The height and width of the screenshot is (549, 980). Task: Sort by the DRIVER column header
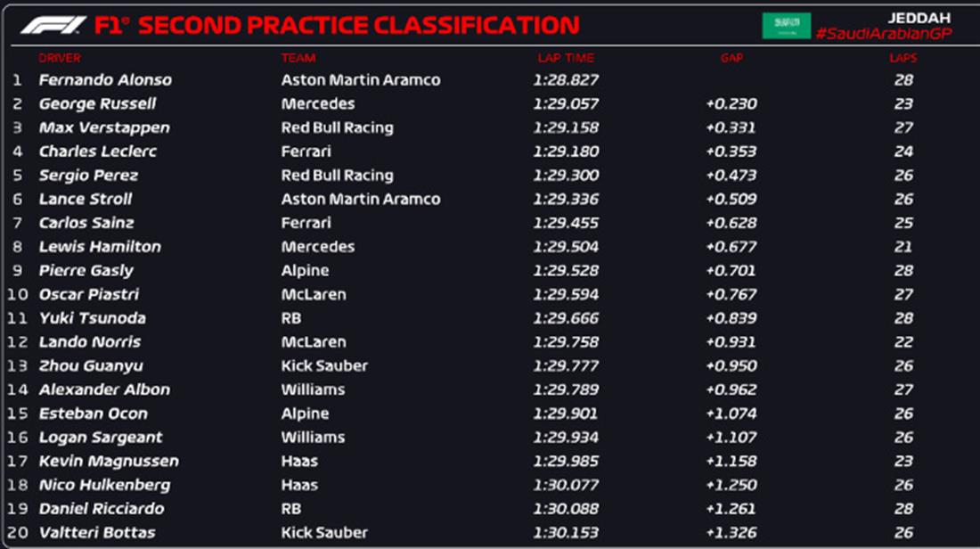point(60,58)
